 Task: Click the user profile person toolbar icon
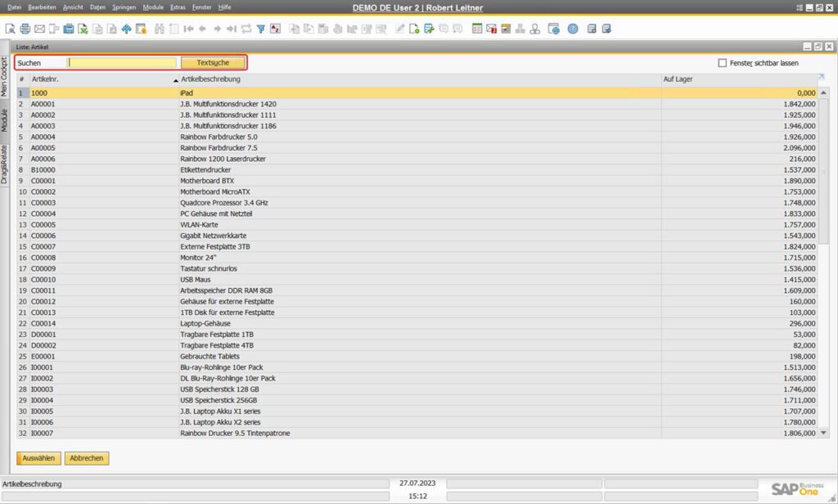click(x=534, y=29)
